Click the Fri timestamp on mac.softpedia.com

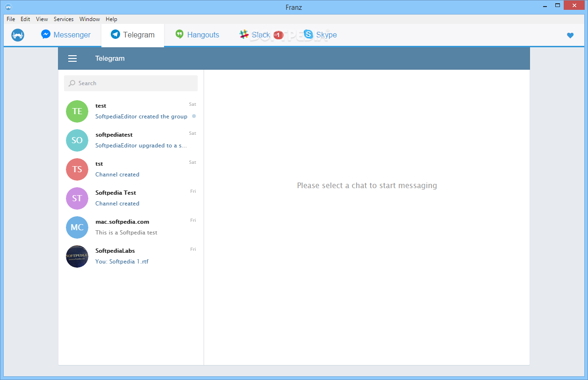pos(193,220)
